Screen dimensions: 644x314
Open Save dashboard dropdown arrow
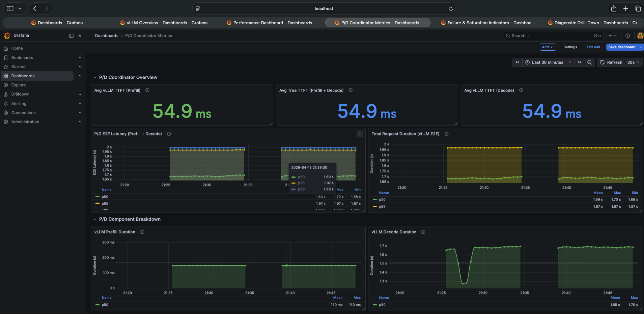[x=641, y=47]
